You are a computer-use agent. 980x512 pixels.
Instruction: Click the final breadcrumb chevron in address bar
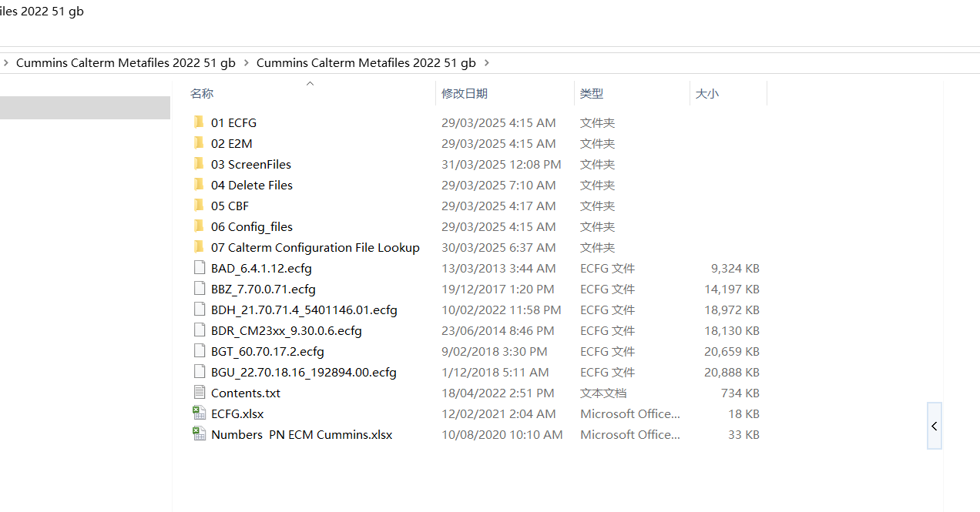486,62
